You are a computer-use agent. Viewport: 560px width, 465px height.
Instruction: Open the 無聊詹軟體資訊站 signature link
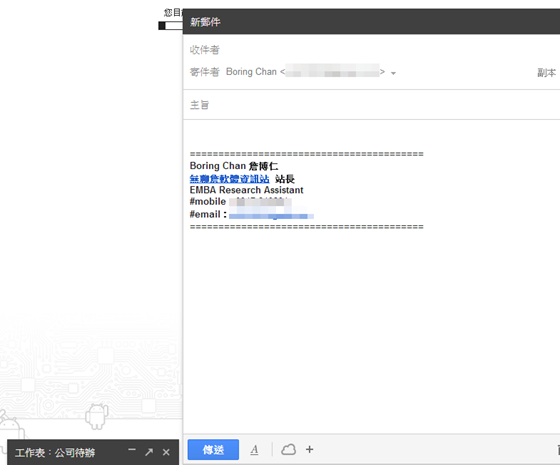pos(229,178)
